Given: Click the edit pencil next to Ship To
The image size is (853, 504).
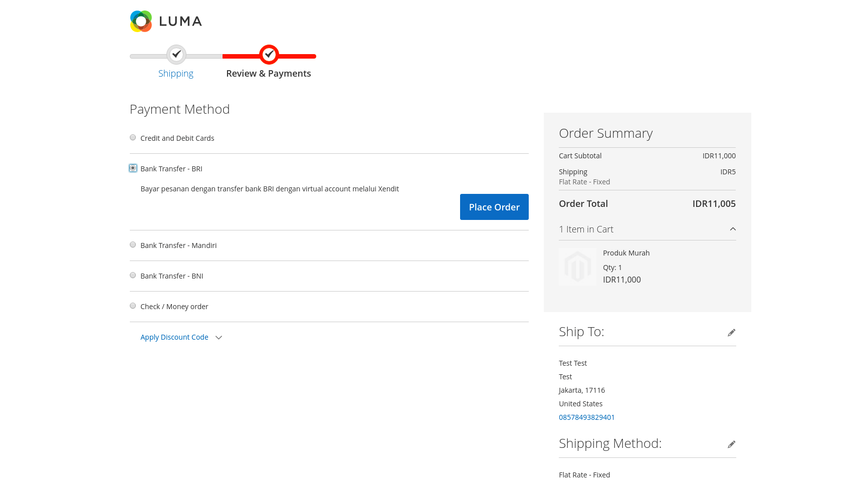Looking at the screenshot, I should coord(731,332).
